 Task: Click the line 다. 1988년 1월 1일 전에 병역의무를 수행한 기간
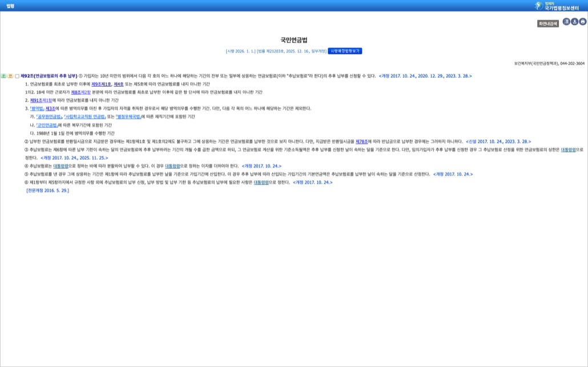point(73,134)
